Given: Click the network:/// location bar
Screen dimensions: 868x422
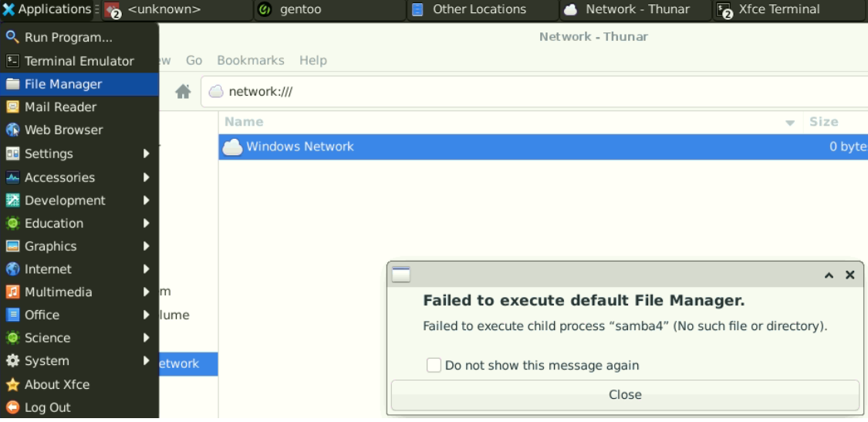Looking at the screenshot, I should (x=532, y=92).
